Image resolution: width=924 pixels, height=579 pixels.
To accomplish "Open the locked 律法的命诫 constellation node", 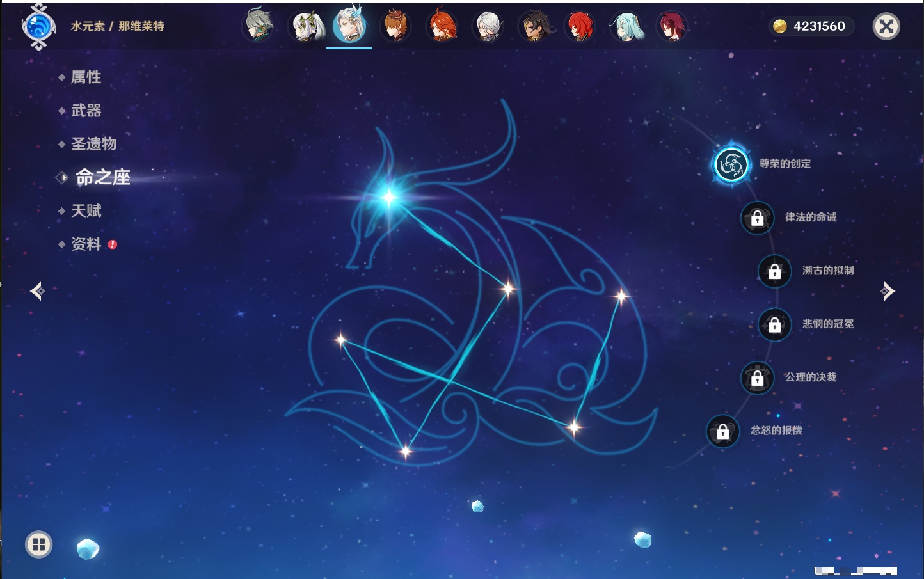I will point(757,218).
